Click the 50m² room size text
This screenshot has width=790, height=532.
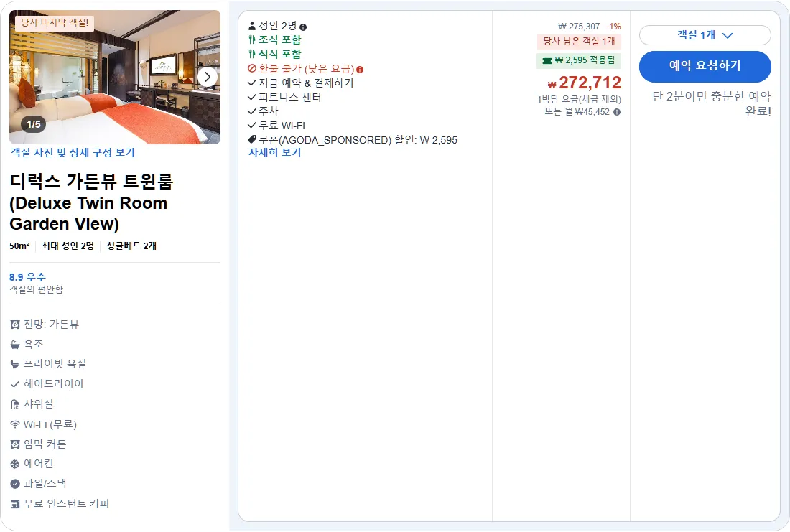coord(19,246)
